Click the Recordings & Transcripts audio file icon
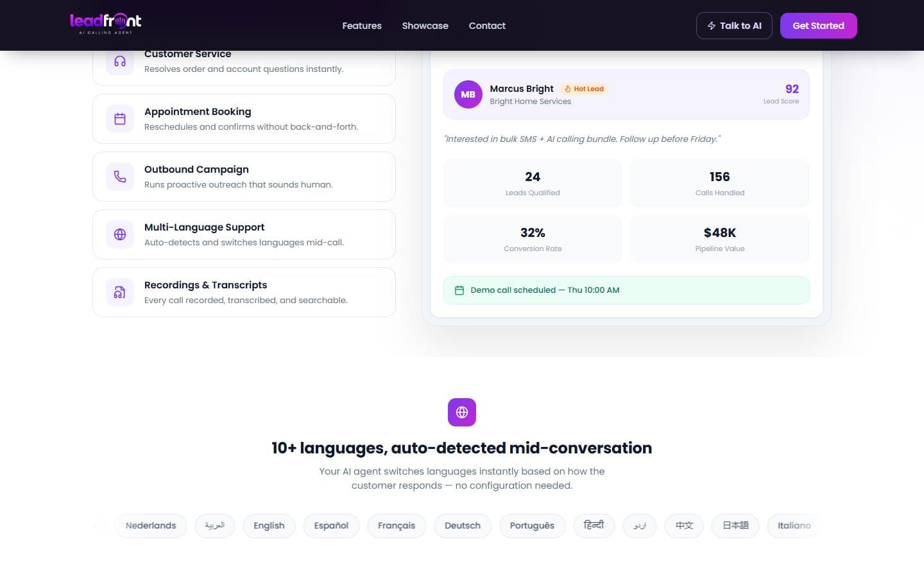924x578 pixels. coord(120,292)
